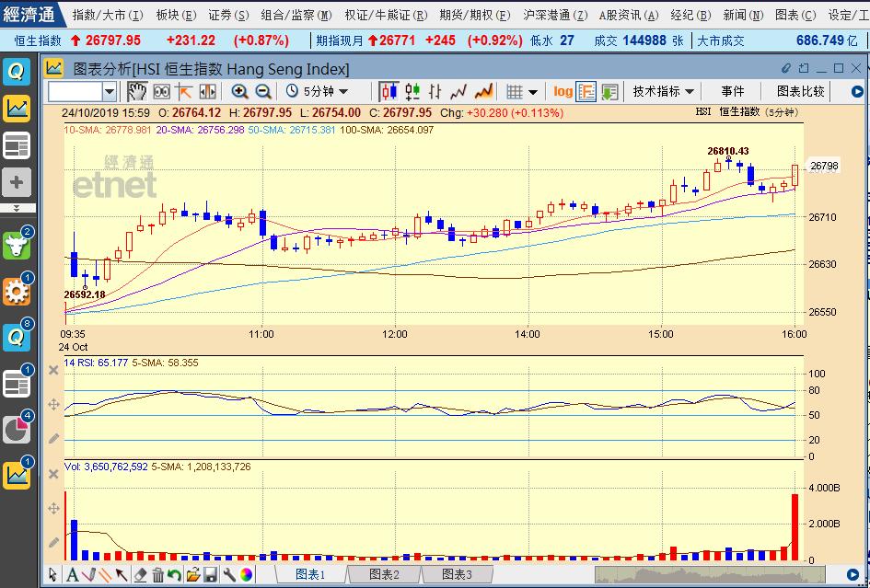Switch to 图表3 tab
This screenshot has width=870, height=588.
[456, 574]
